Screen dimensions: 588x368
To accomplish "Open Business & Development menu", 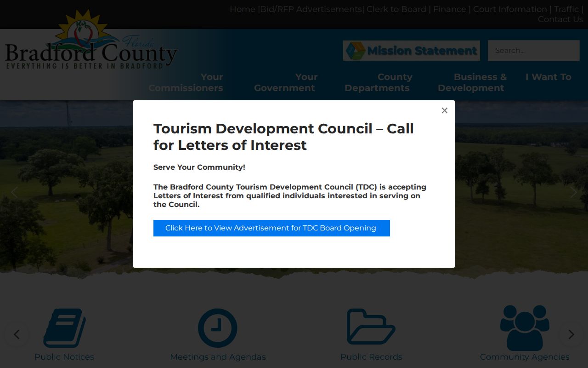I will coord(472,82).
